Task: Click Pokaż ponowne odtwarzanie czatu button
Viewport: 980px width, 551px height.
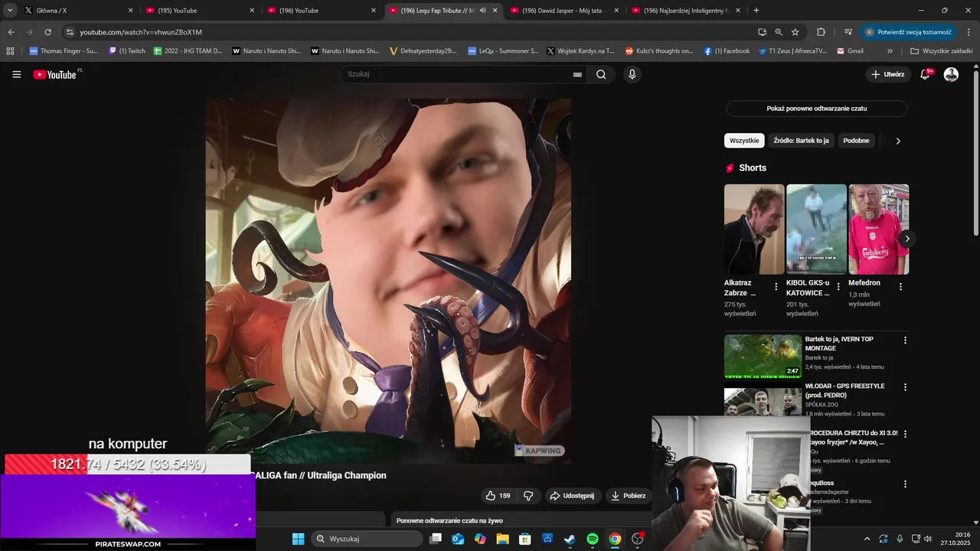Action: click(x=817, y=109)
